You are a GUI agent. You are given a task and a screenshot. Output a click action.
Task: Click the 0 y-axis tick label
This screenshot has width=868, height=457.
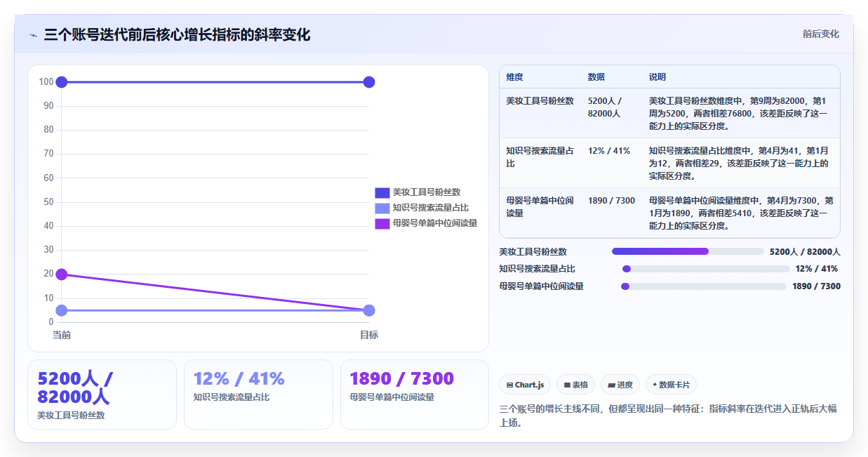pyautogui.click(x=51, y=322)
